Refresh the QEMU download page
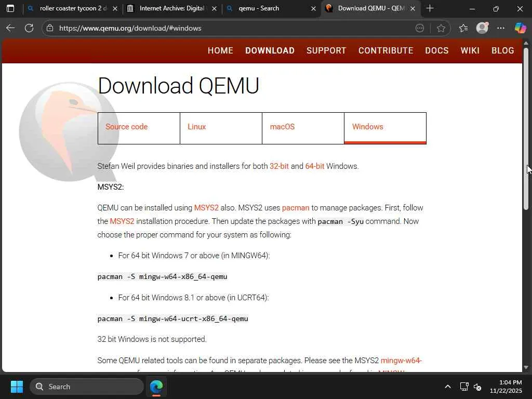 click(29, 28)
